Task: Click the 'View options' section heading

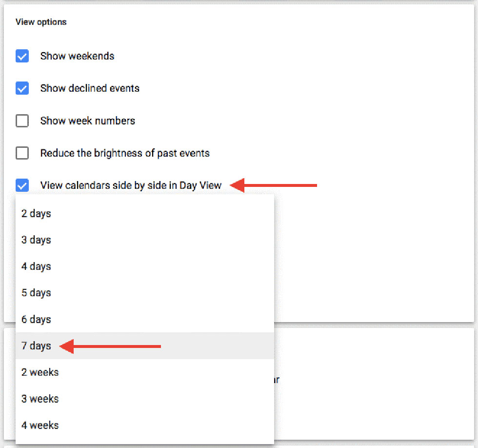Action: [x=41, y=22]
